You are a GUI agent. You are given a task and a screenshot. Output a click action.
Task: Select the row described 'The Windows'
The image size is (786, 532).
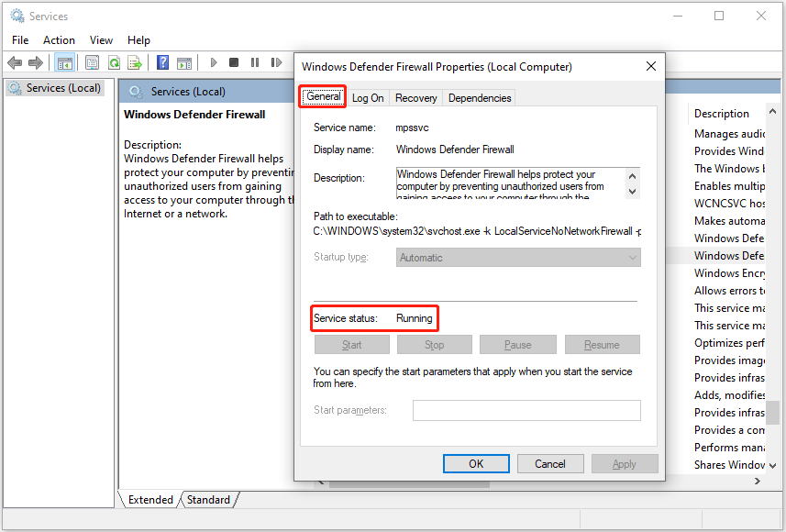coord(729,169)
